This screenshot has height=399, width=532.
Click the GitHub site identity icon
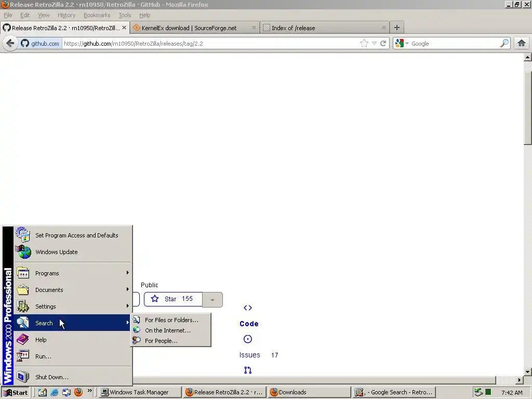[25, 43]
